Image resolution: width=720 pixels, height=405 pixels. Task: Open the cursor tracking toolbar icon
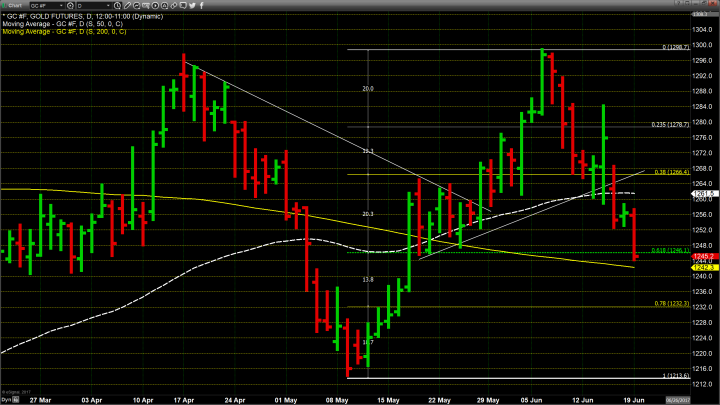click(146, 6)
